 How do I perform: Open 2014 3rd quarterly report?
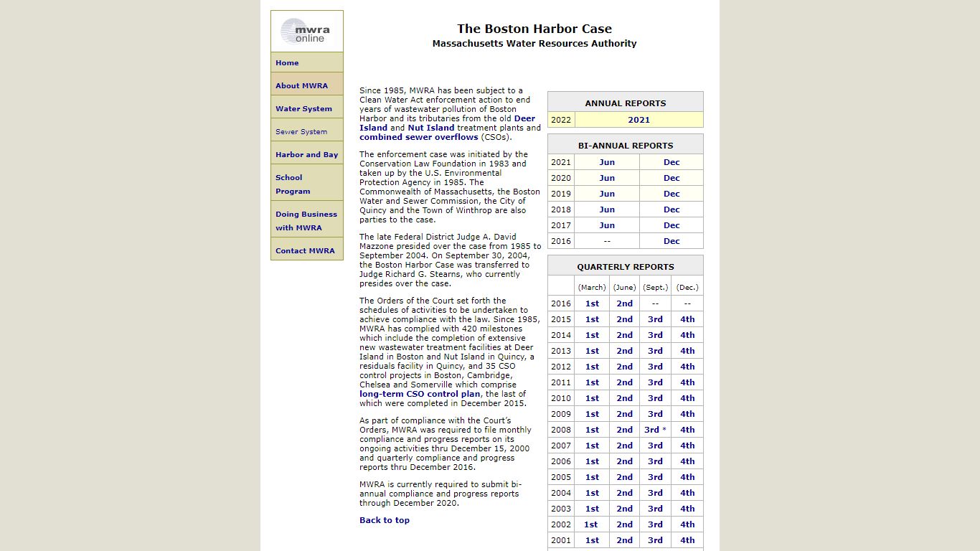pyautogui.click(x=655, y=335)
